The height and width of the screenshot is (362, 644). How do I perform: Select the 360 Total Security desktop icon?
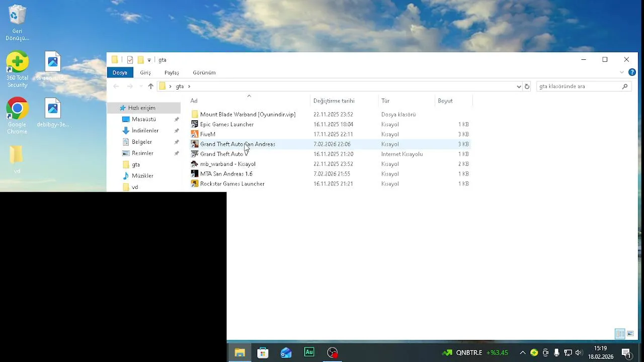tap(17, 69)
